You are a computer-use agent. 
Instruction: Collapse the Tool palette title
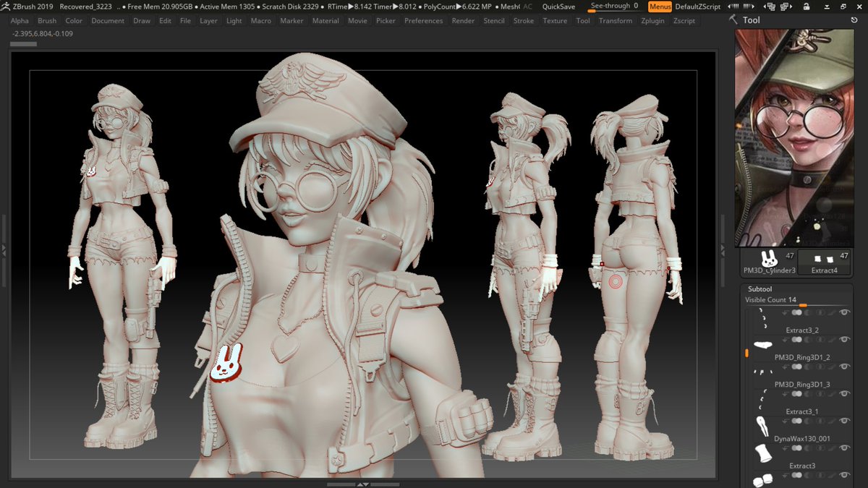tap(752, 20)
